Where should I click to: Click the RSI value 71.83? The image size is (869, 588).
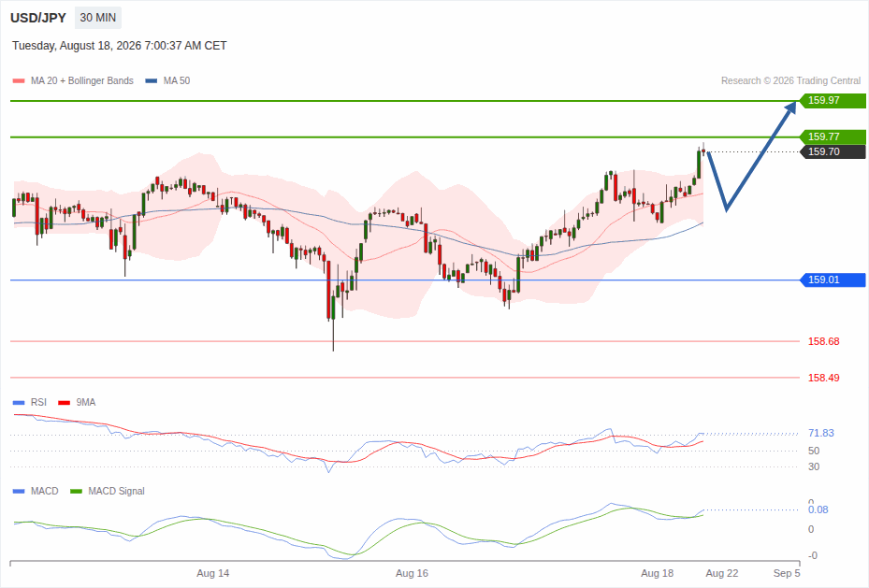[x=821, y=433]
